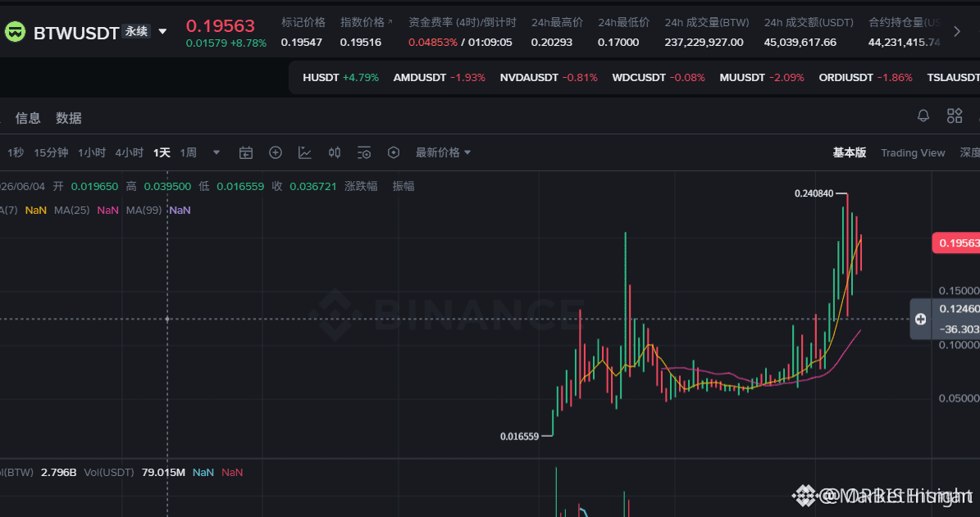
Task: Click the 2.796B BTW volume value
Action: (x=59, y=472)
